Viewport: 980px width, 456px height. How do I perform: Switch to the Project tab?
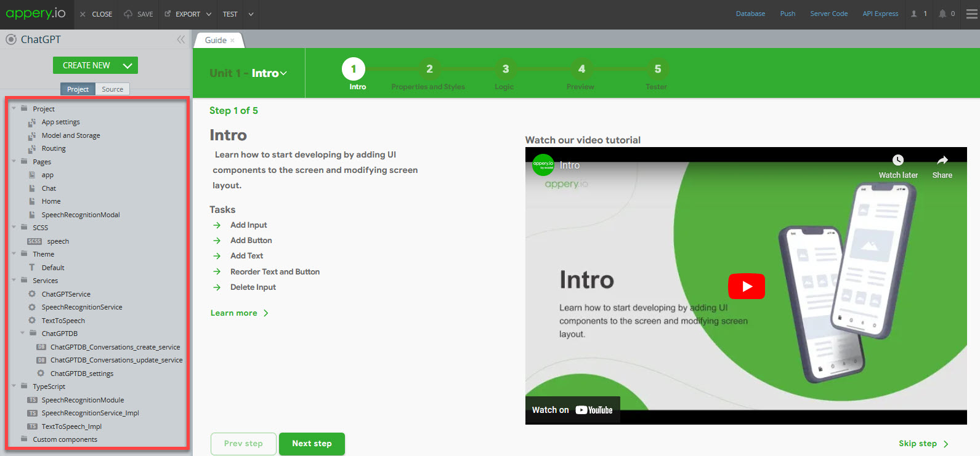pos(78,89)
